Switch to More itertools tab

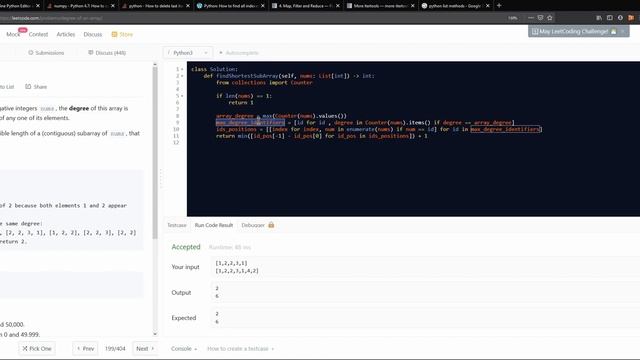pos(380,6)
